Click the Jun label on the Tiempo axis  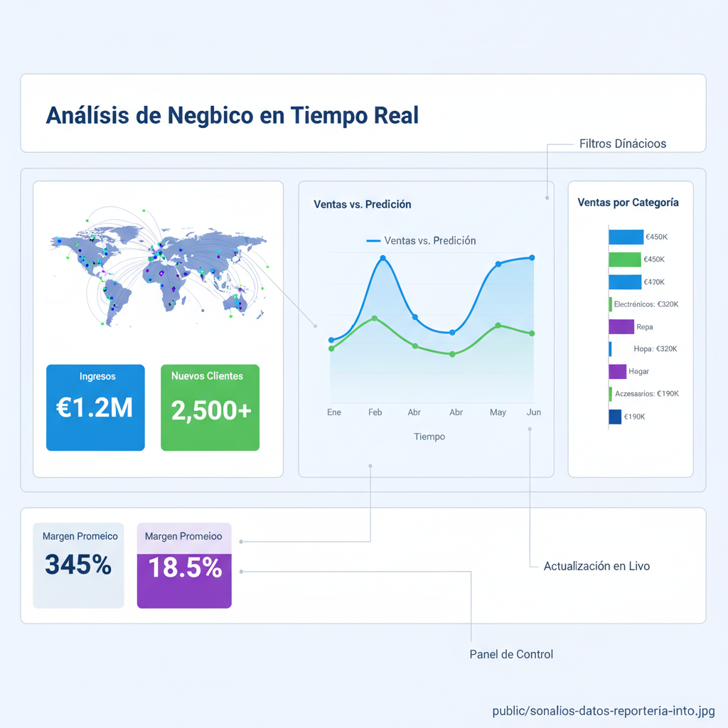[534, 412]
